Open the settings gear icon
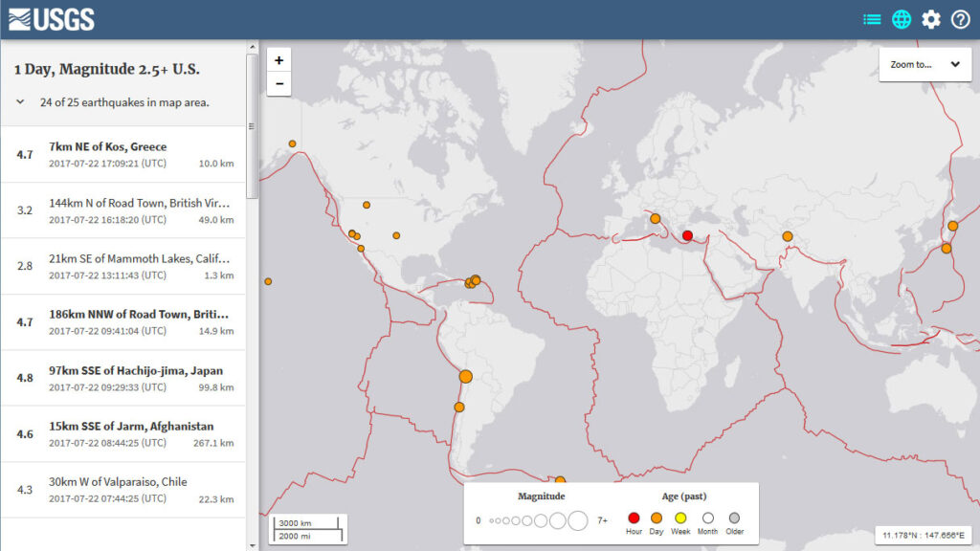The height and width of the screenshot is (551, 980). [x=931, y=19]
